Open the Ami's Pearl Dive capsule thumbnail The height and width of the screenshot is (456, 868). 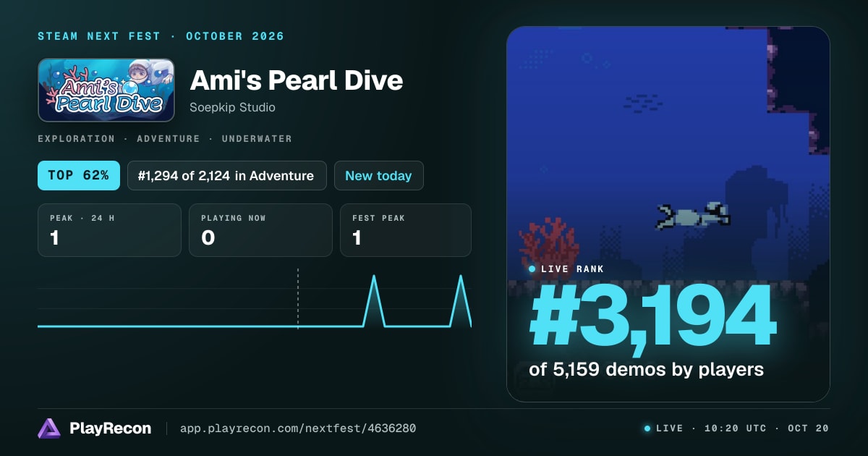[106, 90]
